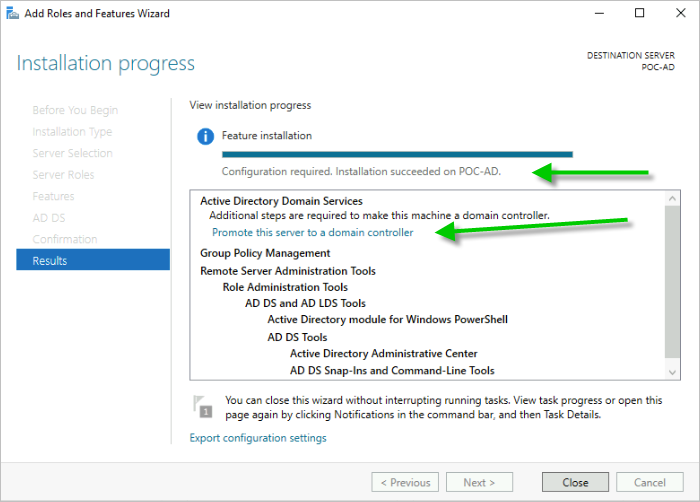Image resolution: width=700 pixels, height=502 pixels.
Task: Click 'Role Administration Tools' entry
Action: 285,287
